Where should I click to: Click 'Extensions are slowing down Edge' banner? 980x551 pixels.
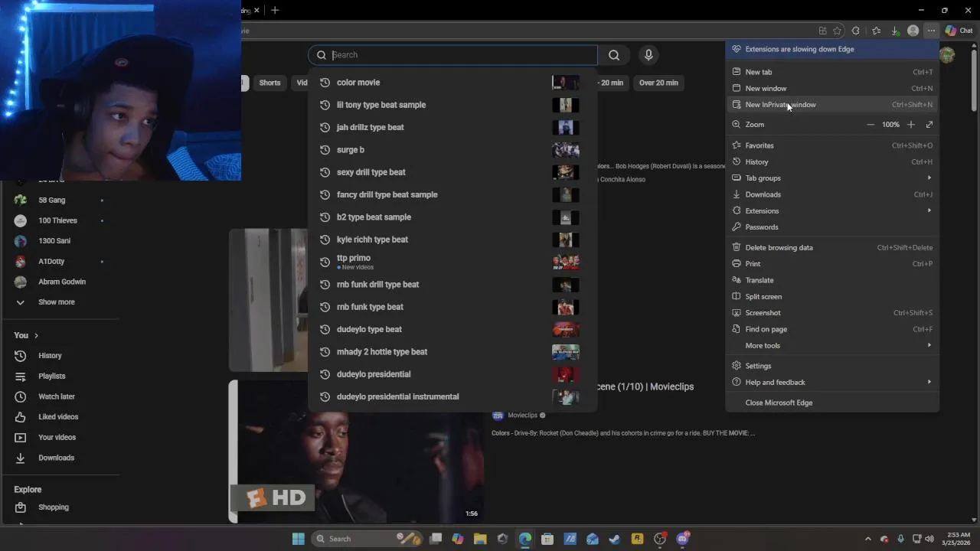tap(832, 49)
